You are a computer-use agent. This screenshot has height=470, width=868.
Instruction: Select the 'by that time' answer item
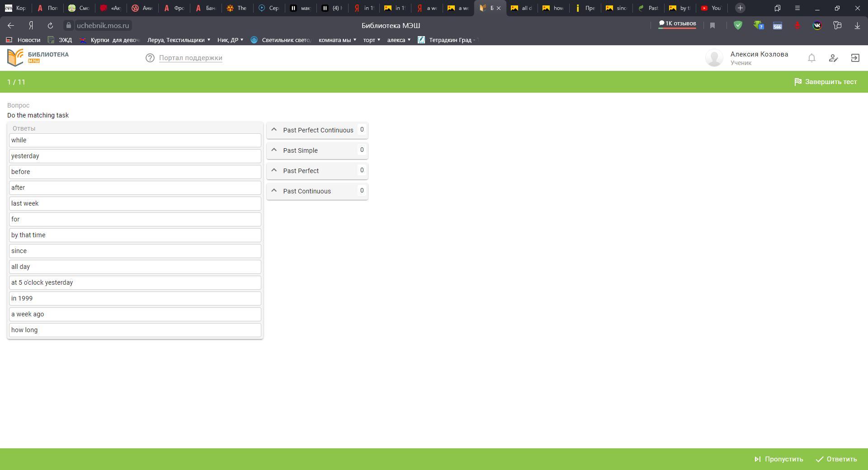[x=135, y=235]
